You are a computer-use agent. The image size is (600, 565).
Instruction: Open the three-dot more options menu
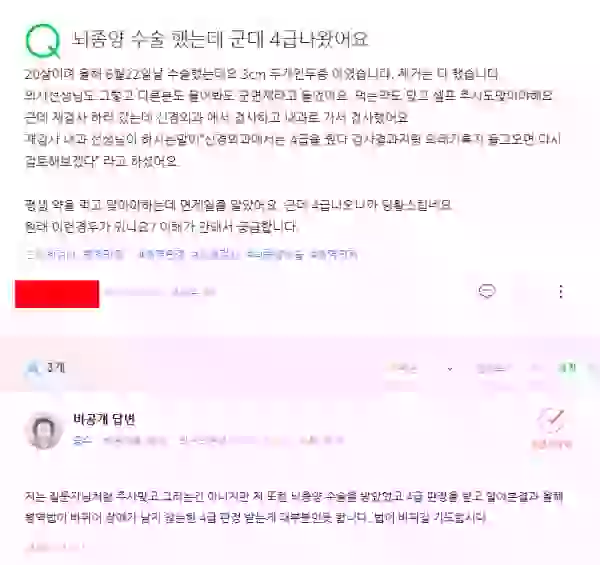click(x=561, y=291)
